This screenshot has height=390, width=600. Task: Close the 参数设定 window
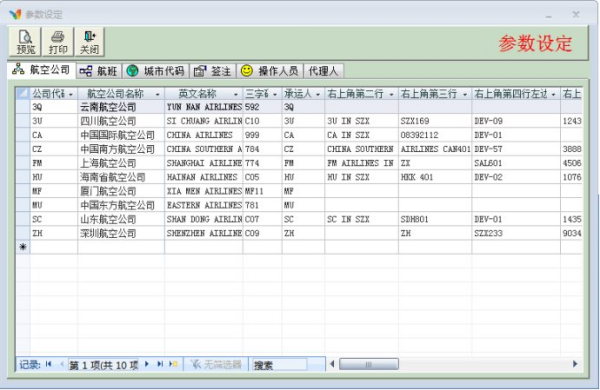point(576,15)
